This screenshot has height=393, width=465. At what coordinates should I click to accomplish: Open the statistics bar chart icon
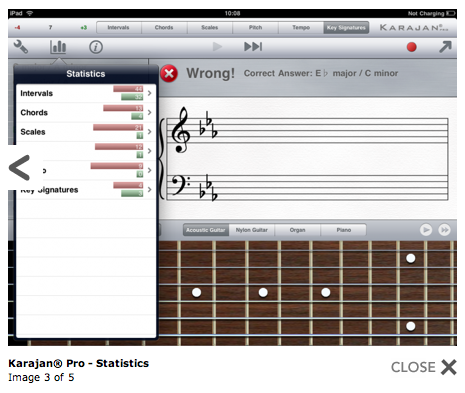(x=58, y=47)
